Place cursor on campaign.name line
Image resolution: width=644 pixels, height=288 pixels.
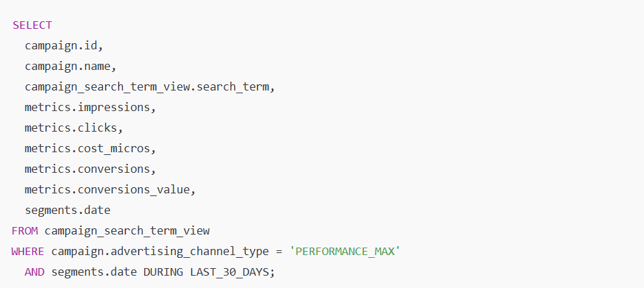pos(71,67)
